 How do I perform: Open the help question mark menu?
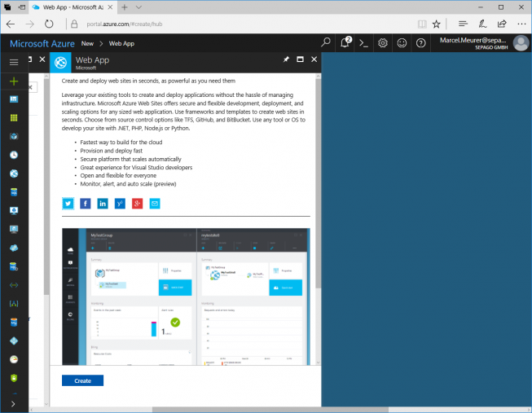coord(420,43)
